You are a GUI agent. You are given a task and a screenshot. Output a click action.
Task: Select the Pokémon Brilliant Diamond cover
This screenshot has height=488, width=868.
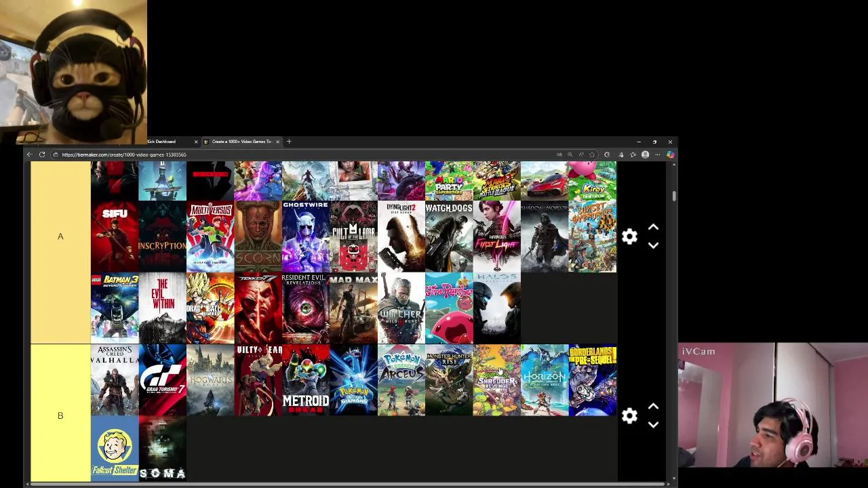353,380
